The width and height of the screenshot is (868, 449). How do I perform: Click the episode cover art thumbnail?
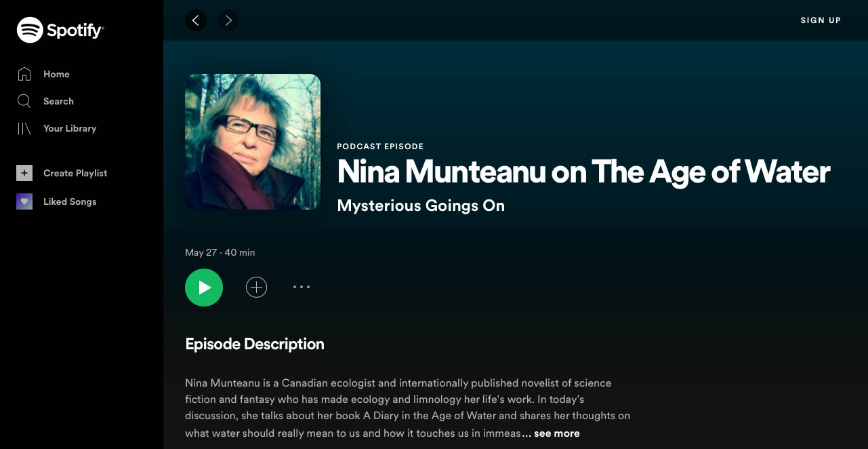(x=253, y=142)
